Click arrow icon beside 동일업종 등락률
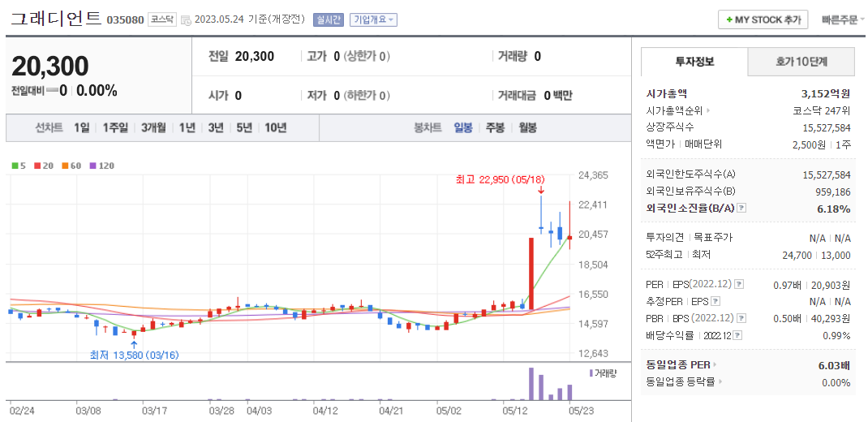 (x=720, y=382)
